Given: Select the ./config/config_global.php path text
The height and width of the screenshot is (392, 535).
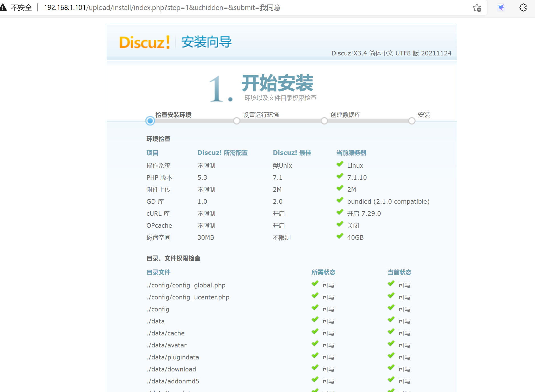Looking at the screenshot, I should click(x=186, y=285).
